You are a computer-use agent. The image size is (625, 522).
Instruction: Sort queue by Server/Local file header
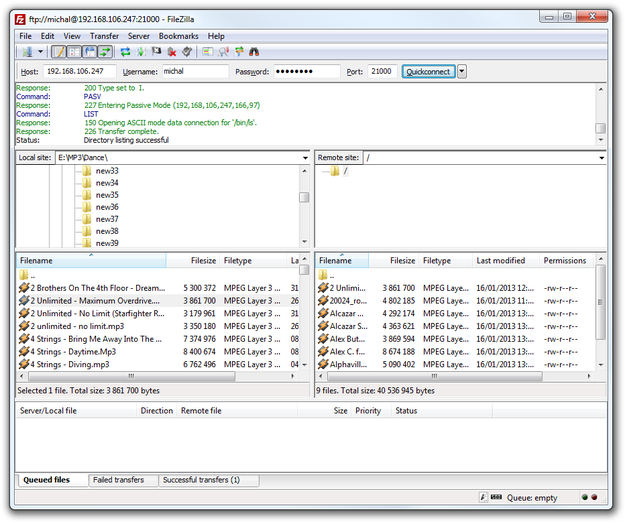76,411
